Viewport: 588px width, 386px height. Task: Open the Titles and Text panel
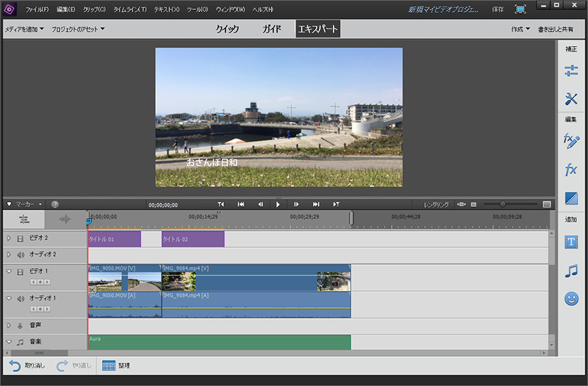(571, 242)
